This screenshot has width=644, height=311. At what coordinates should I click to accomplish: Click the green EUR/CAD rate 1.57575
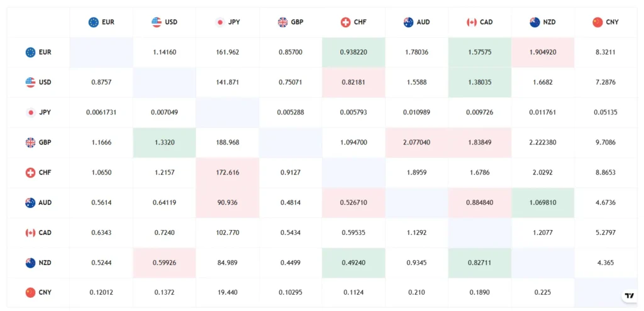coord(480,53)
